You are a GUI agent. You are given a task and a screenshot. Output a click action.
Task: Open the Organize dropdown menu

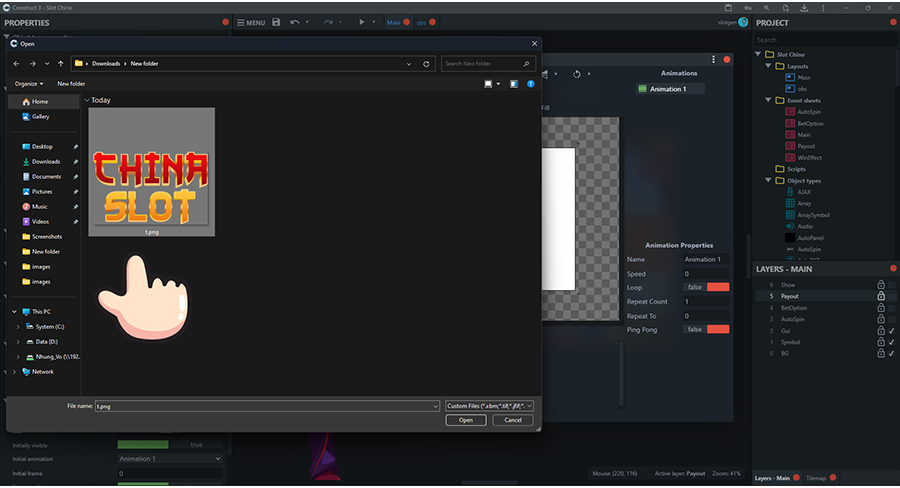pos(29,84)
